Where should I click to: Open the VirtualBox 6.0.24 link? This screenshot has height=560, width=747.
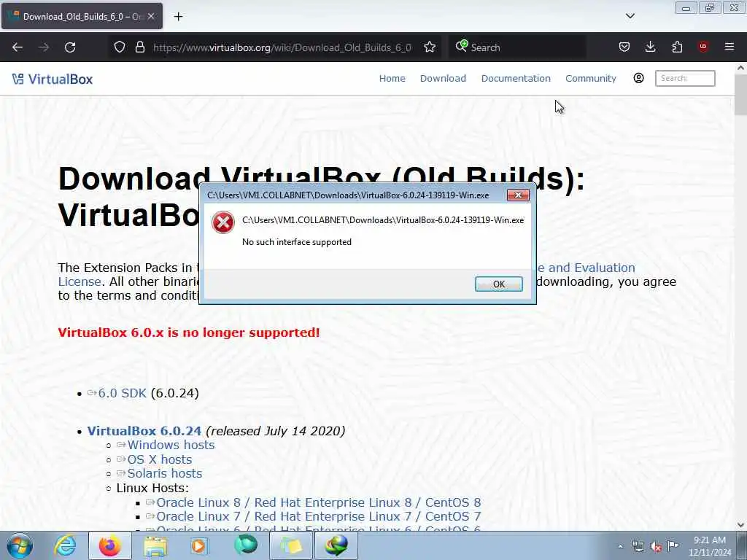point(144,431)
